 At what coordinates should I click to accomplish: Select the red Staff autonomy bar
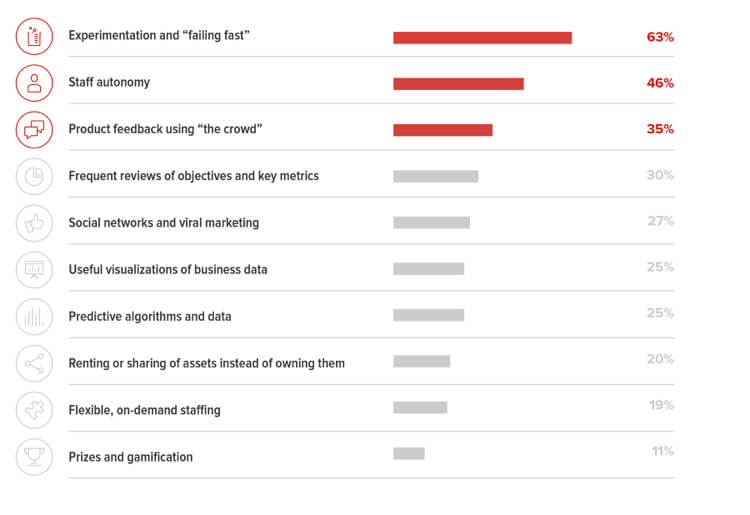458,84
